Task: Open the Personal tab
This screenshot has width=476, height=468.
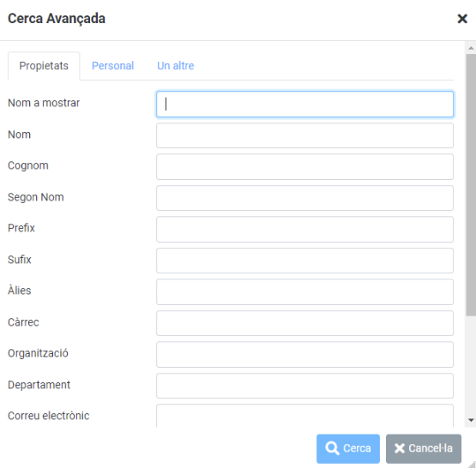Action: (112, 66)
